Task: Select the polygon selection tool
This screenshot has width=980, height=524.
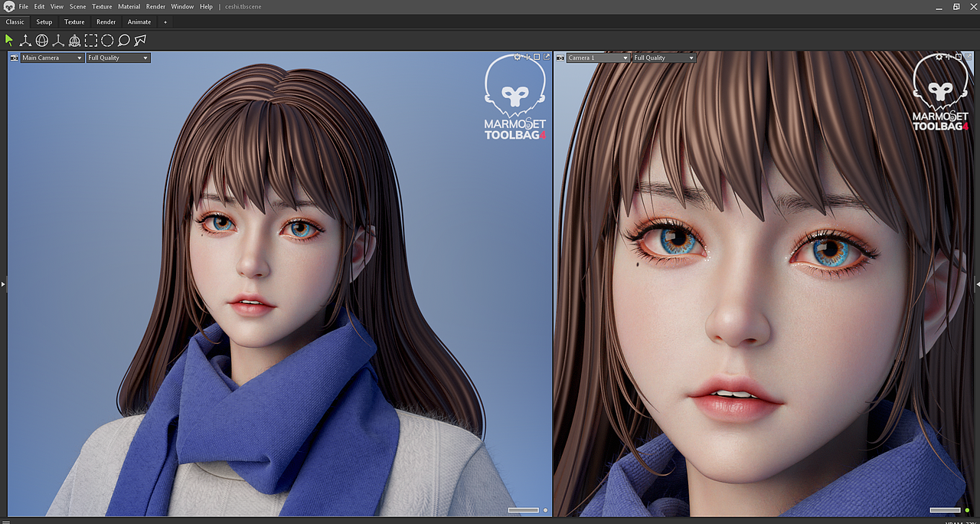Action: [x=140, y=41]
